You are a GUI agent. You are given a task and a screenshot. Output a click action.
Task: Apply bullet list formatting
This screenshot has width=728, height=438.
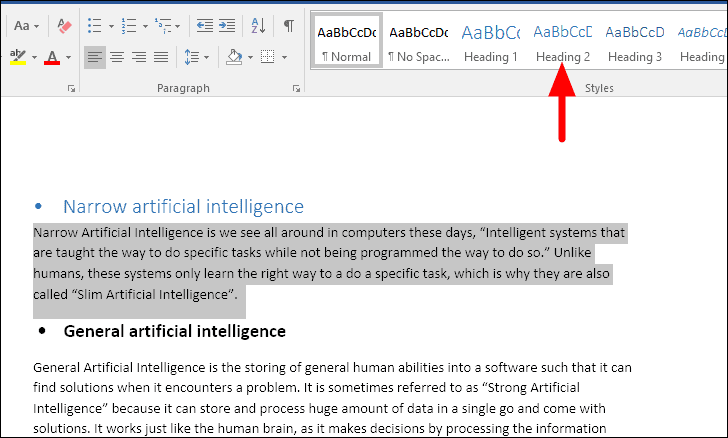(95, 26)
